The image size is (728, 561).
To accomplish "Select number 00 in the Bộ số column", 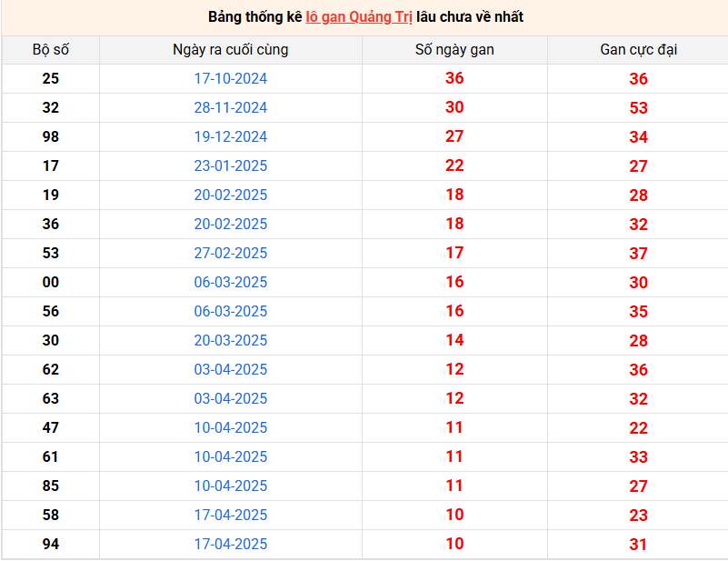I will click(50, 283).
